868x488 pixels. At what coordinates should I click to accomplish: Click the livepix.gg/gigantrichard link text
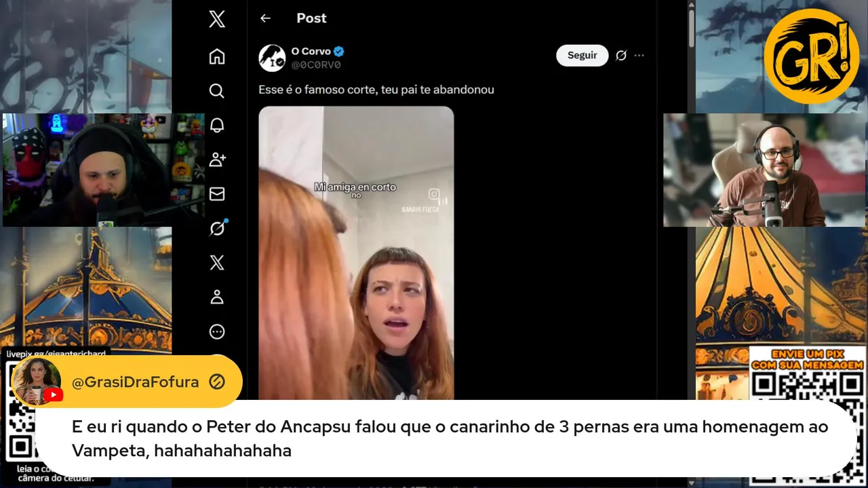57,354
